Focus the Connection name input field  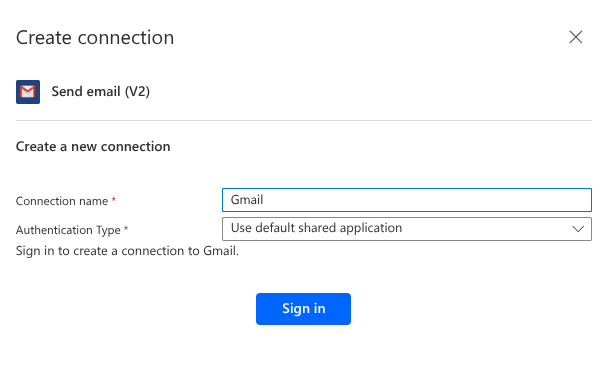[407, 200]
